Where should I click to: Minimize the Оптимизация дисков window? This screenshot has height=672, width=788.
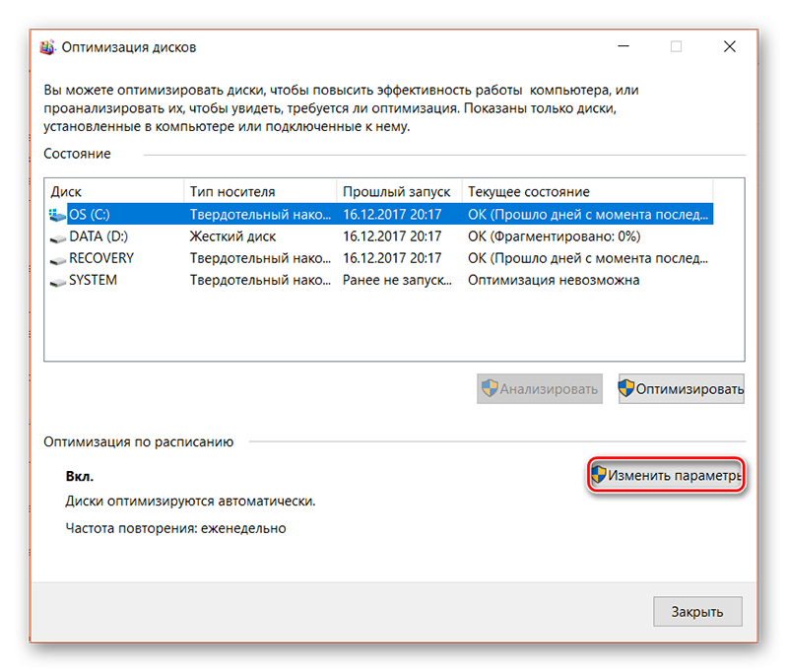624,46
